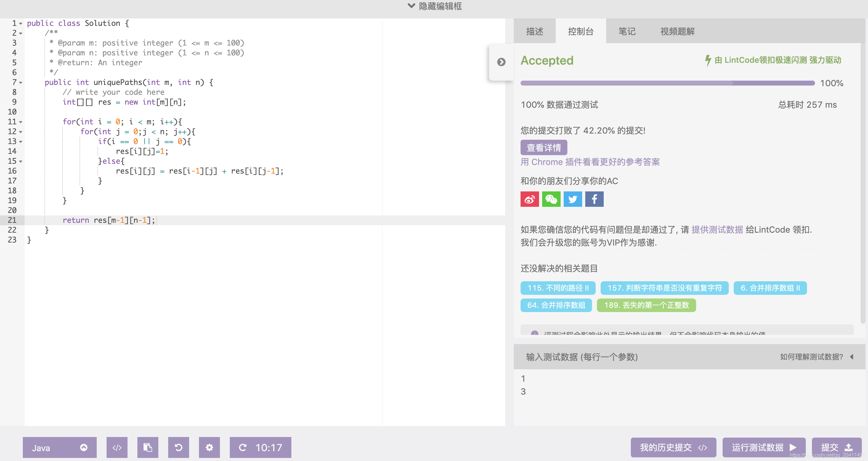Viewport: 868px width, 461px height.
Task: Fold code at line 1 class declaration
Action: [21, 24]
